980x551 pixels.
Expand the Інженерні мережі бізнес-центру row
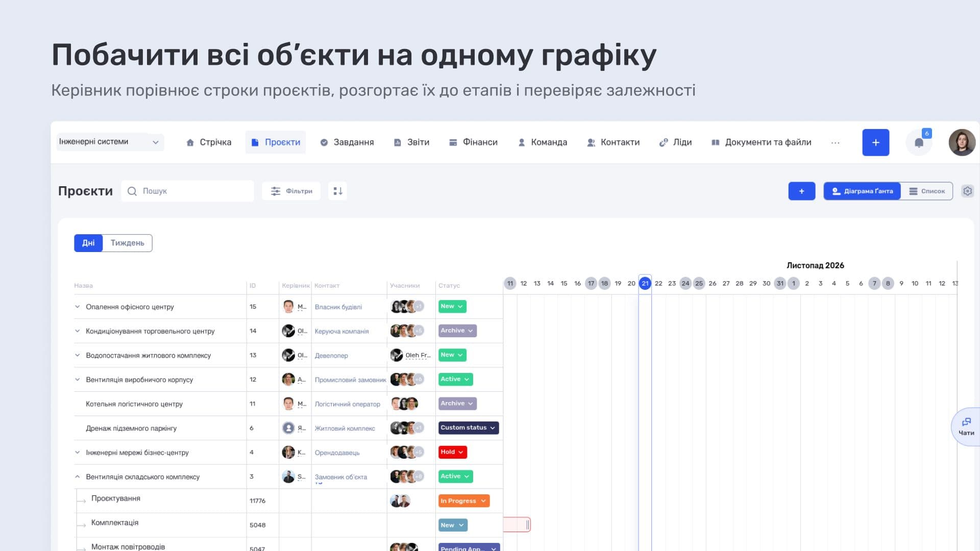(77, 453)
